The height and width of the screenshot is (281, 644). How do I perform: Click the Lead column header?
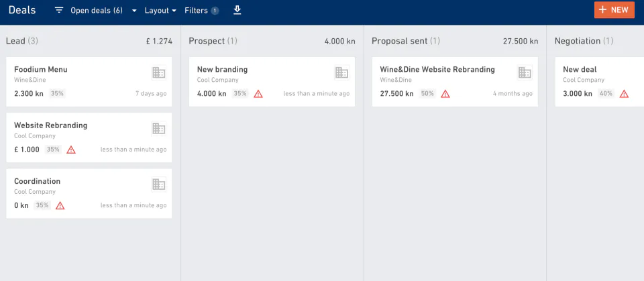15,41
